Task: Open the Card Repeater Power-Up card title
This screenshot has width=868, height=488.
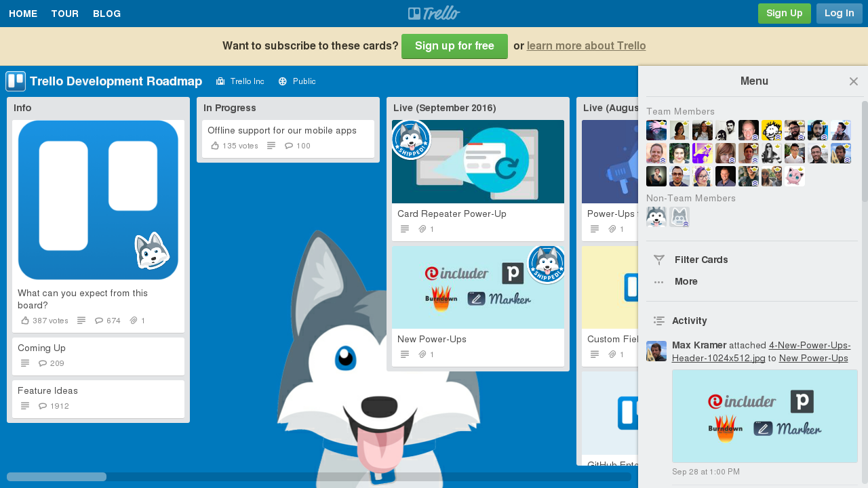Action: pos(452,213)
